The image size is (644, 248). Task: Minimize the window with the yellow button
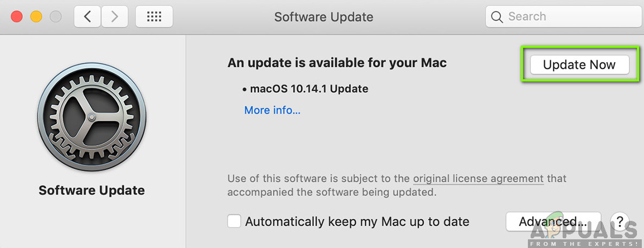(36, 17)
